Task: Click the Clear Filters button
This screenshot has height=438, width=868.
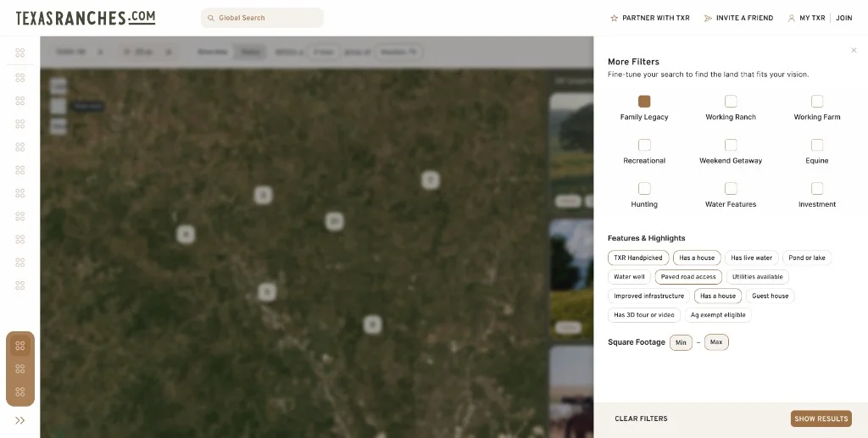Action: pos(641,419)
